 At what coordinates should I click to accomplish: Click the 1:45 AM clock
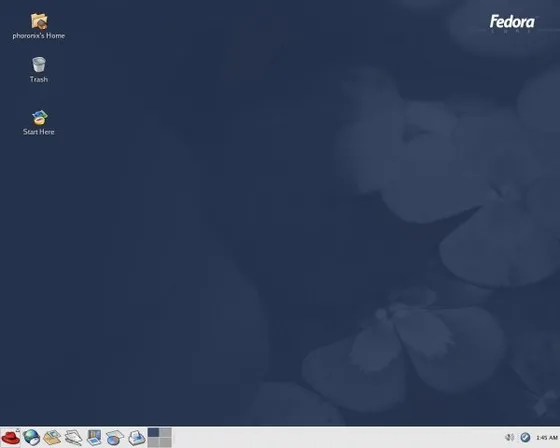(x=547, y=438)
